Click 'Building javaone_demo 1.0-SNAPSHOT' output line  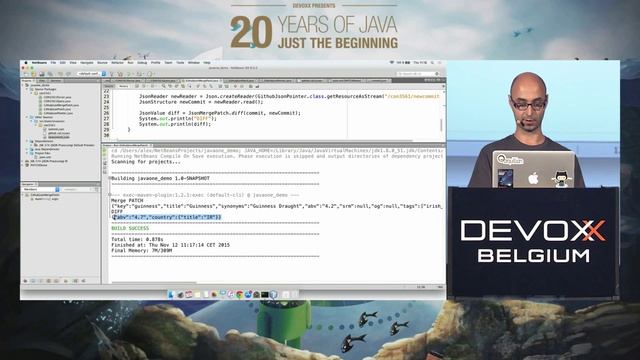160,178
